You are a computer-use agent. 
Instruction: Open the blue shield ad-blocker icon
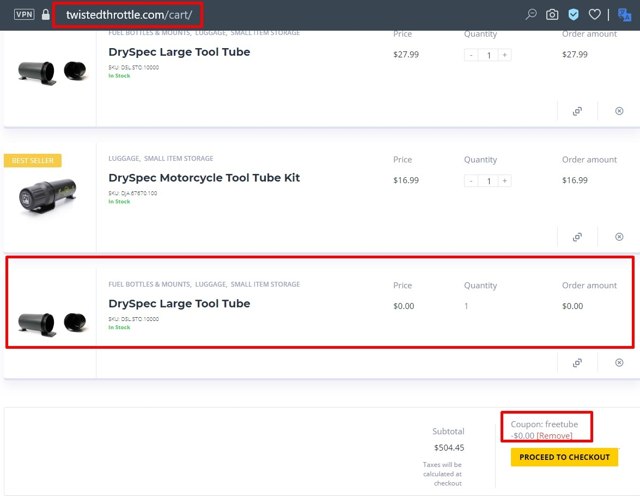pos(573,15)
